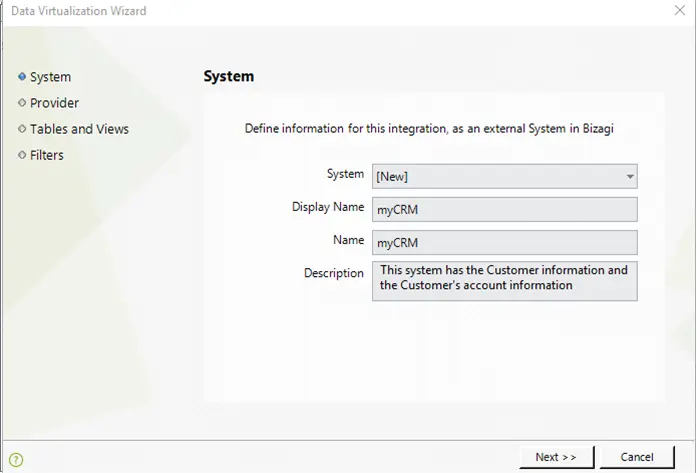
Task: Click the Display Name input field
Action: click(x=505, y=209)
